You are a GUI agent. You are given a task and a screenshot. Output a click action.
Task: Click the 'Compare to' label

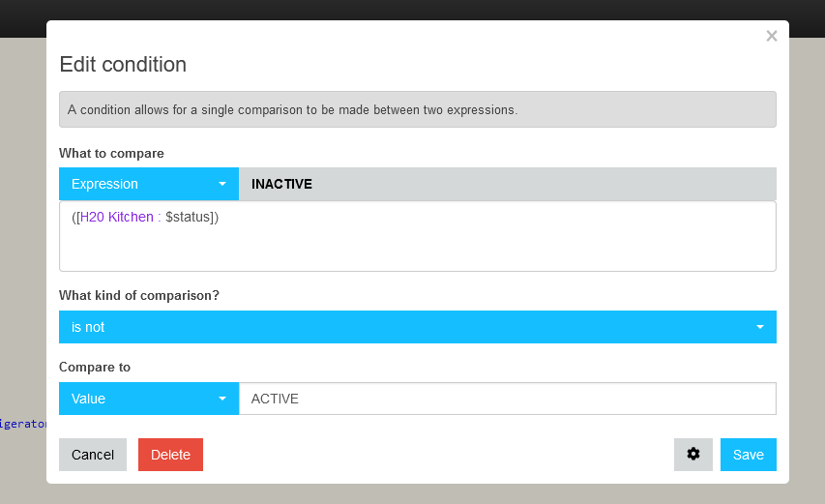coord(95,368)
